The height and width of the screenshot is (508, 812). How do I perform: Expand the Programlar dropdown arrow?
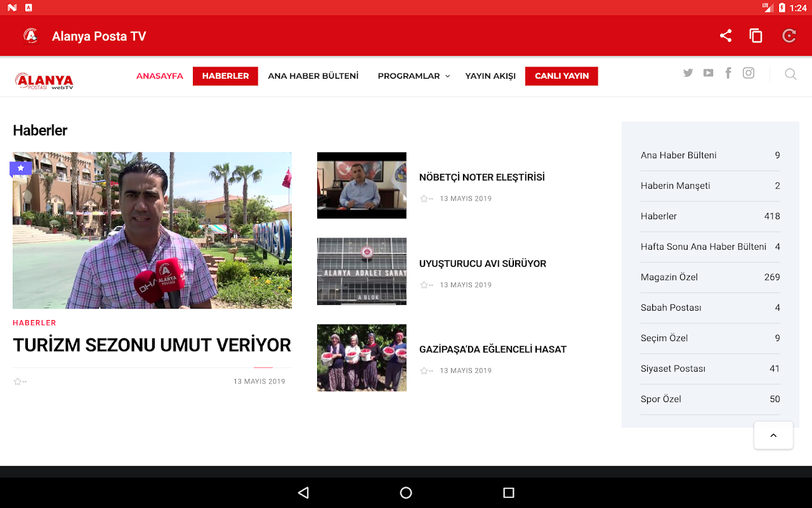pyautogui.click(x=447, y=76)
